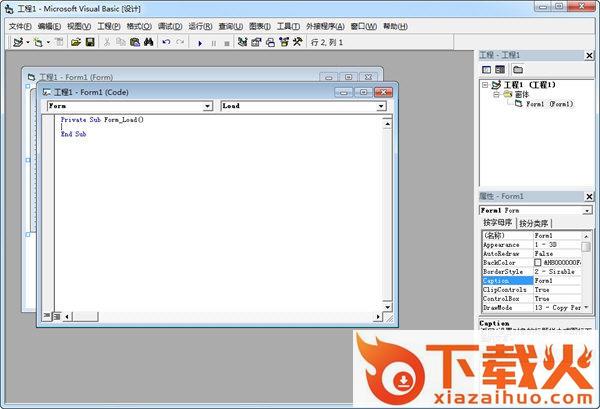Open the Project Explorer toolbar icon

pyautogui.click(x=242, y=42)
